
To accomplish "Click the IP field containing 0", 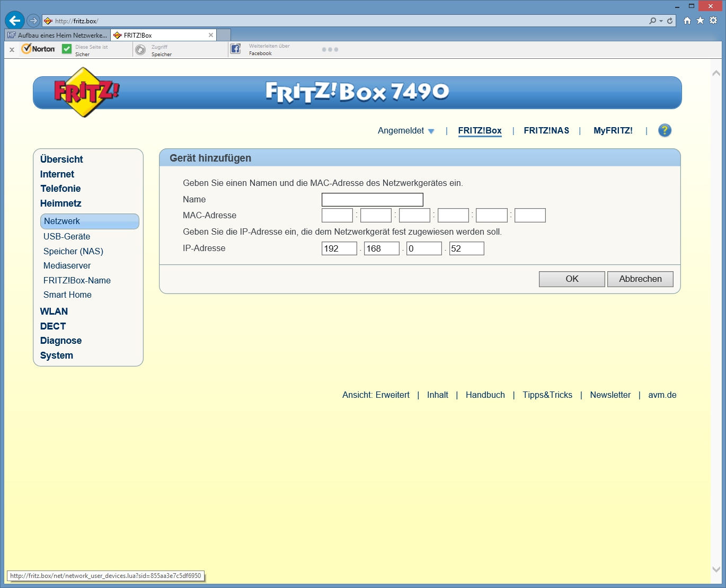I will click(424, 248).
